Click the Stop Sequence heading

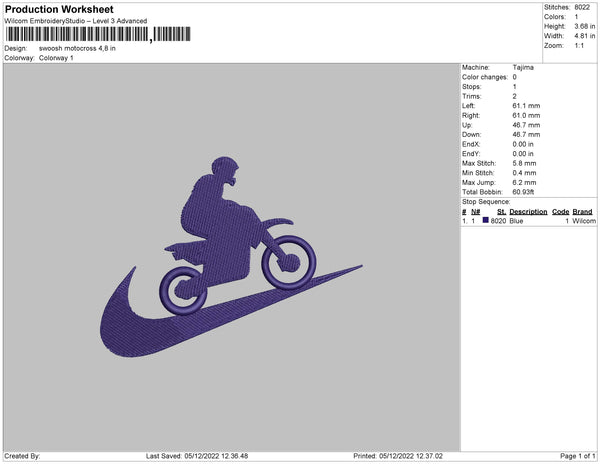point(486,202)
